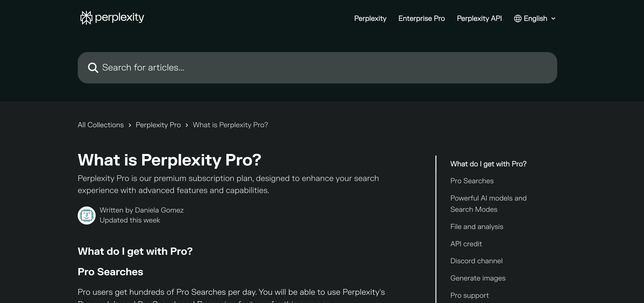Click the Search for articles input field
Image resolution: width=644 pixels, height=303 pixels.
coord(225,67)
